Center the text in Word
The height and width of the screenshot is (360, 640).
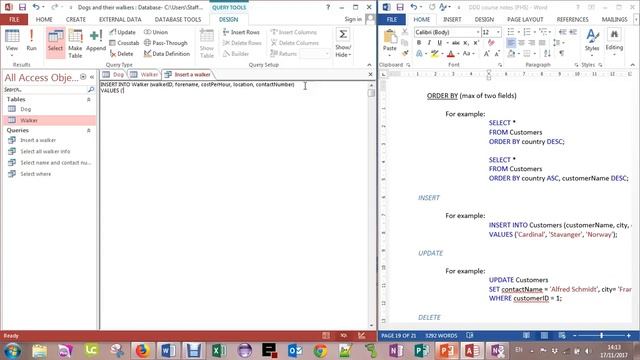pyautogui.click(x=522, y=43)
